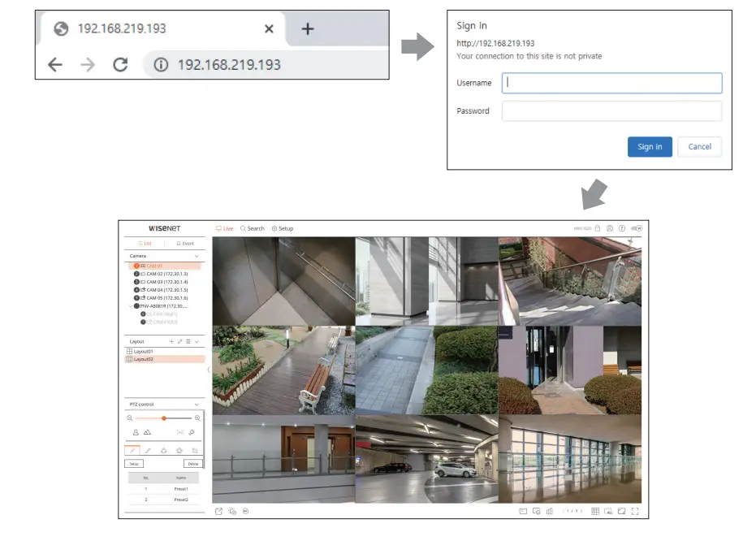This screenshot has width=756, height=541.
Task: Collapse the PNV-A8081R device tree node
Action: coord(131,306)
